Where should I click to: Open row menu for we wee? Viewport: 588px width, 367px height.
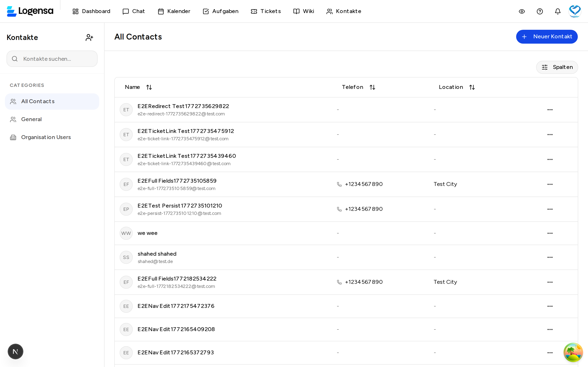550,233
